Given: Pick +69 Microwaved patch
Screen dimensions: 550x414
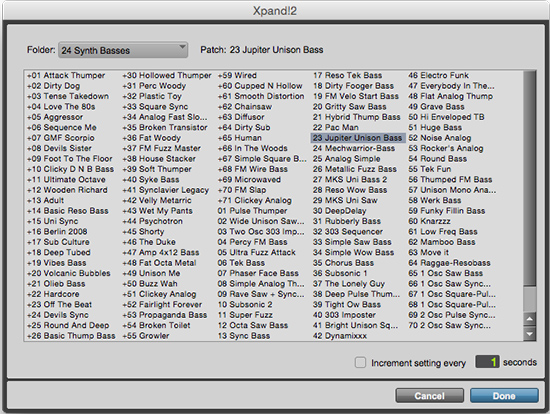Looking at the screenshot, I should [249, 180].
